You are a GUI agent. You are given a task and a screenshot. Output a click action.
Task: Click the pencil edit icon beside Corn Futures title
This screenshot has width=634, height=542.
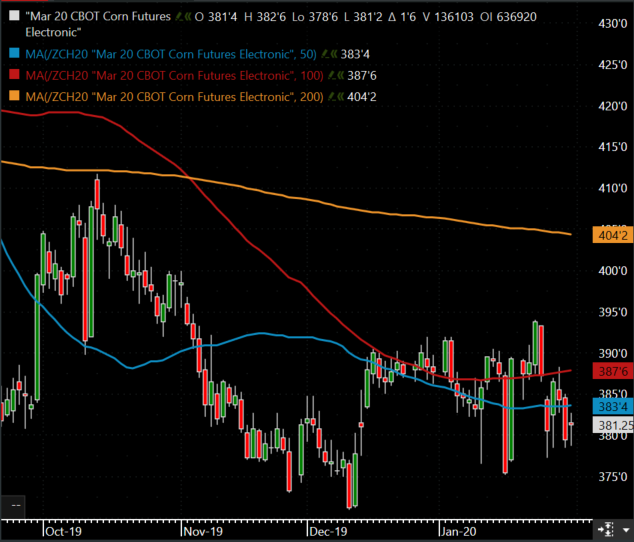point(179,17)
